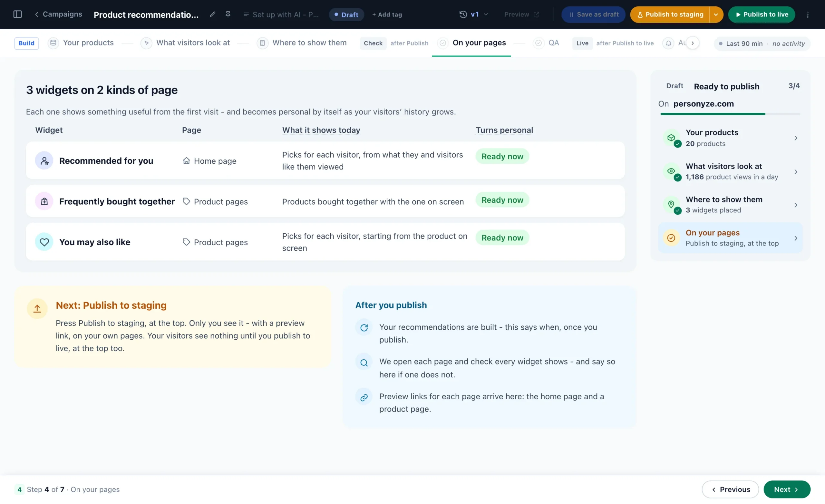Click the What it shows today header
This screenshot has width=825, height=504.
pyautogui.click(x=321, y=130)
